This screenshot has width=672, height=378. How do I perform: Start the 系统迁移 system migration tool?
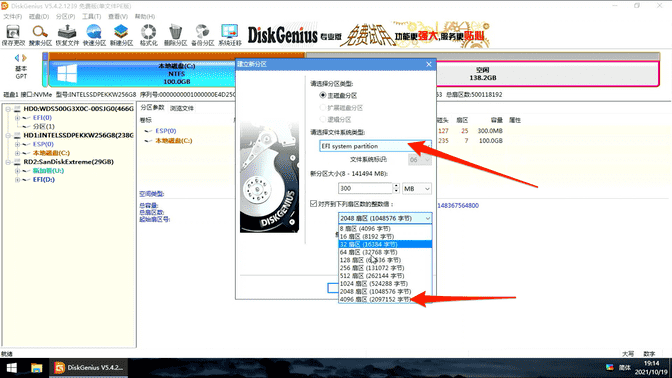coord(230,35)
